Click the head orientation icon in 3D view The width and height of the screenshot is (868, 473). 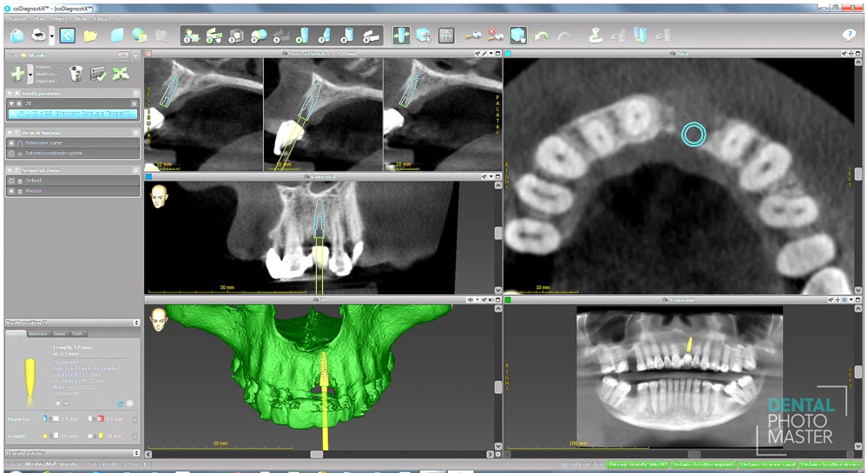(x=159, y=319)
